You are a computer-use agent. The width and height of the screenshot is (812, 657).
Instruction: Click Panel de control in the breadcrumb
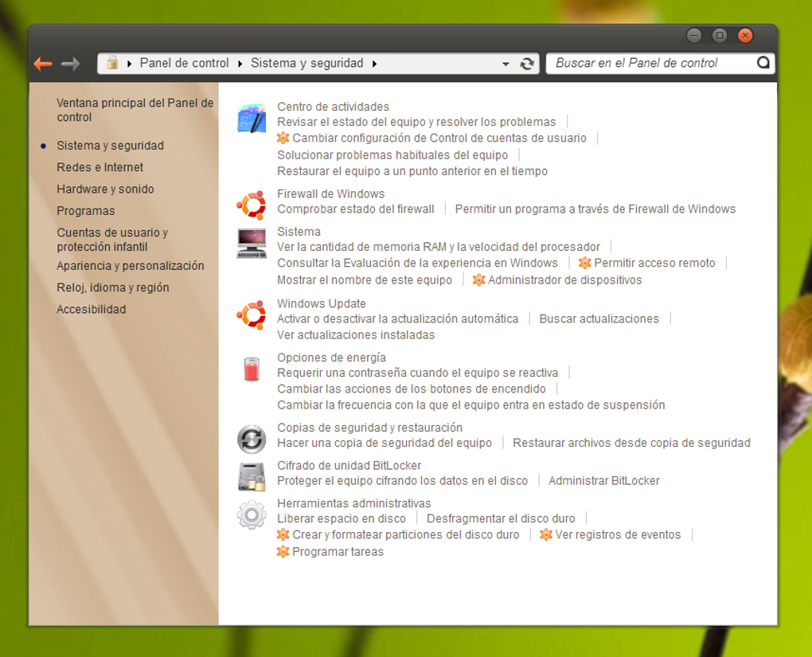[x=184, y=63]
